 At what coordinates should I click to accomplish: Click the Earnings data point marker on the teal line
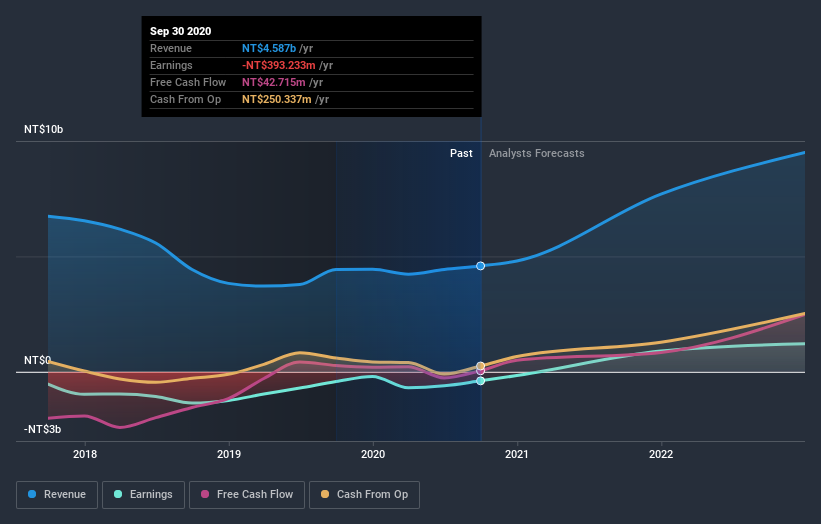[481, 381]
